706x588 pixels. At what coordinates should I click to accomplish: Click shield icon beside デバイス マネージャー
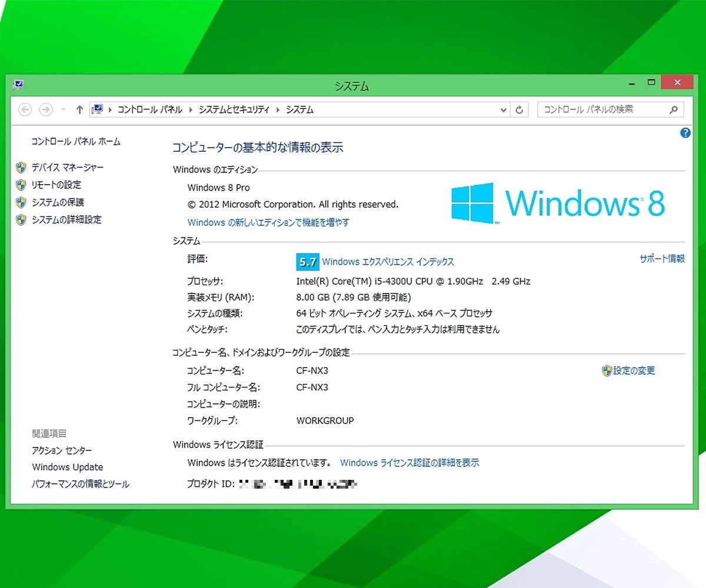pyautogui.click(x=21, y=168)
